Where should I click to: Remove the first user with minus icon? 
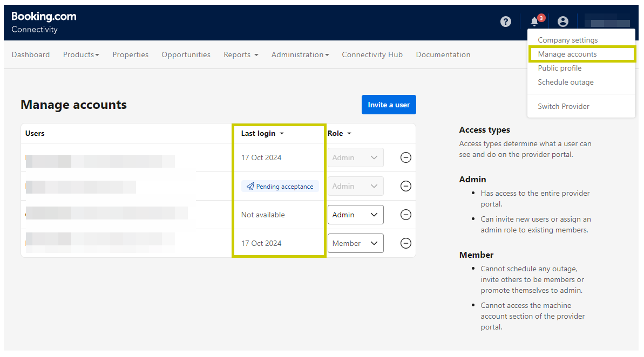coord(406,157)
